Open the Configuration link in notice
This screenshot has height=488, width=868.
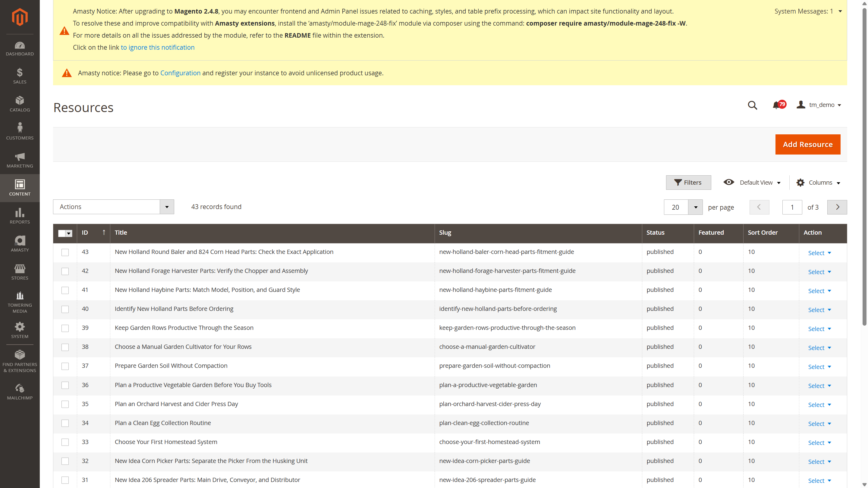[180, 73]
